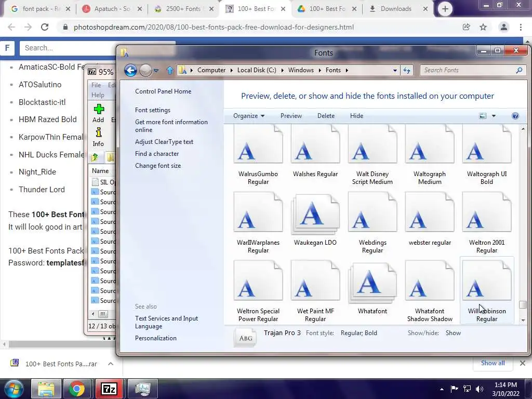Go back in Fonts window navigation
The image size is (532, 399).
(x=130, y=70)
